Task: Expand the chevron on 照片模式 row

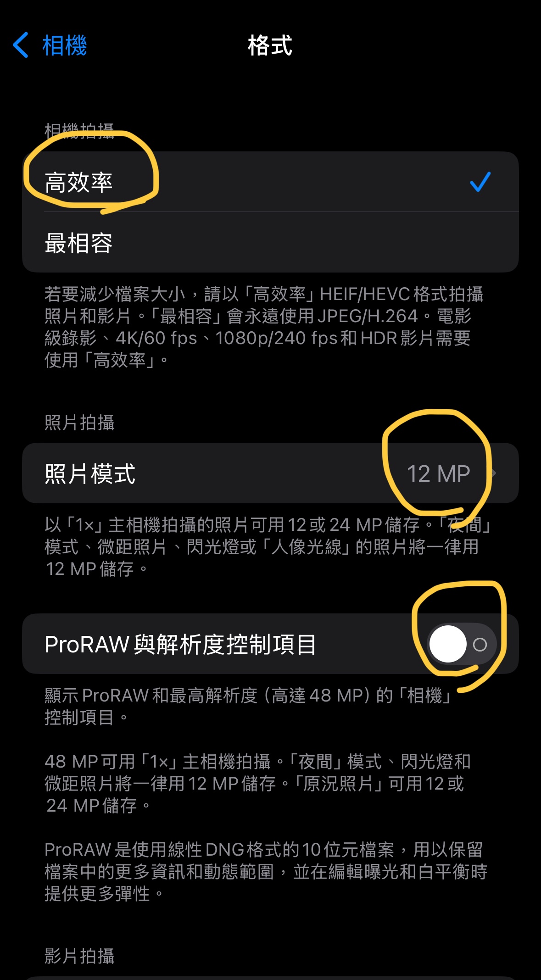Action: click(x=493, y=473)
